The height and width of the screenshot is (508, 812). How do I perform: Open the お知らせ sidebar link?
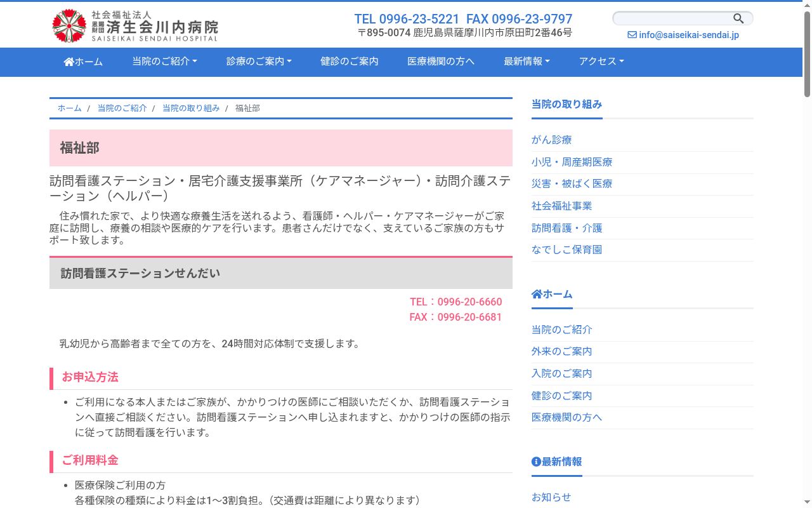click(551, 497)
